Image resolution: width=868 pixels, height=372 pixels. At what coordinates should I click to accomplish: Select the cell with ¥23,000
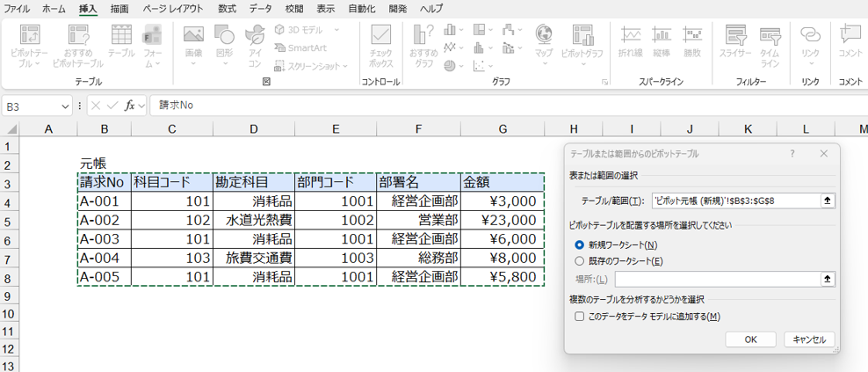[502, 220]
